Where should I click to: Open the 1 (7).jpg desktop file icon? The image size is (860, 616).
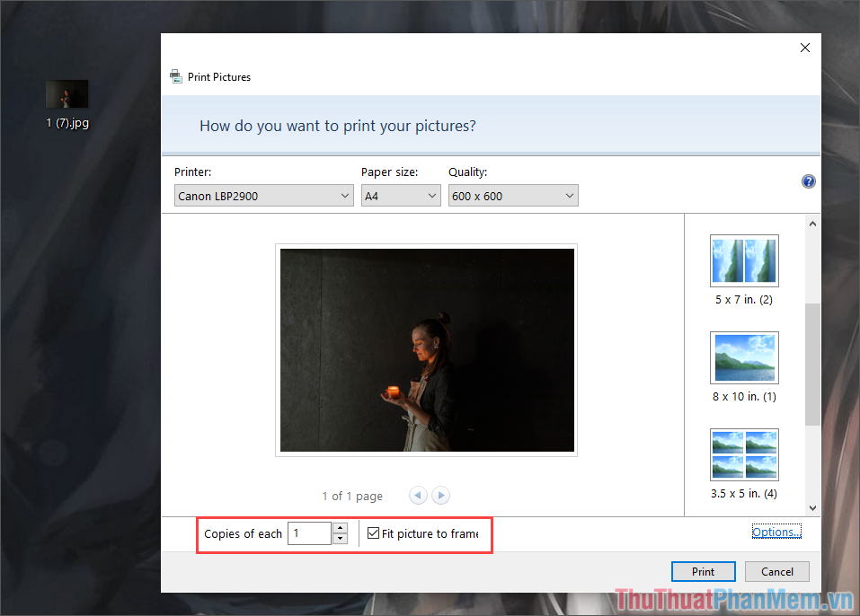click(x=66, y=104)
